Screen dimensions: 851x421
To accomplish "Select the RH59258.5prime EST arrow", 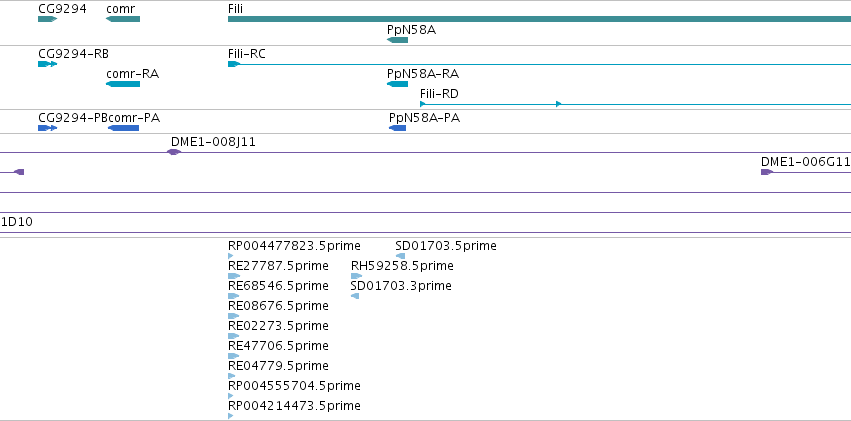I will [356, 276].
